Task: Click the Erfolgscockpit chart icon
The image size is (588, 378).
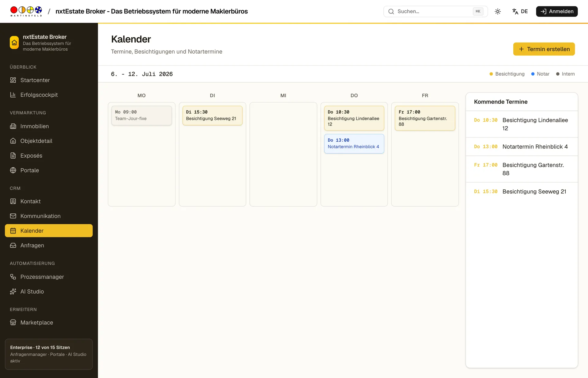Action: [x=13, y=95]
